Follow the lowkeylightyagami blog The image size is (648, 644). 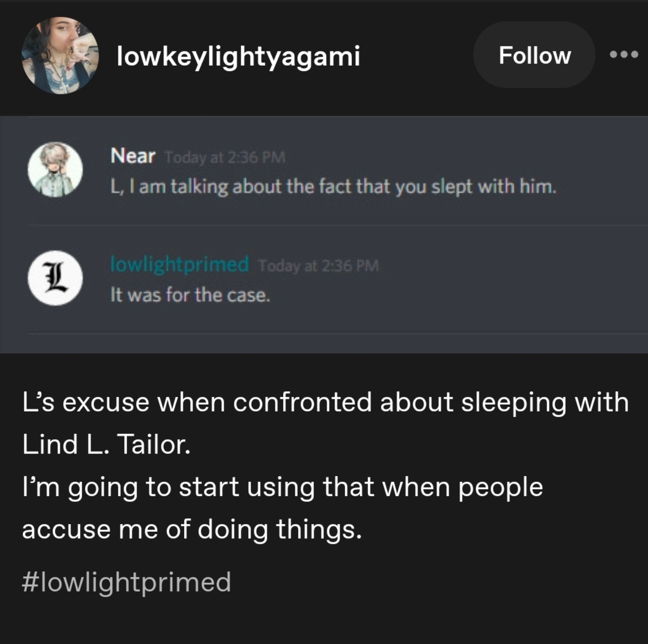tap(534, 55)
